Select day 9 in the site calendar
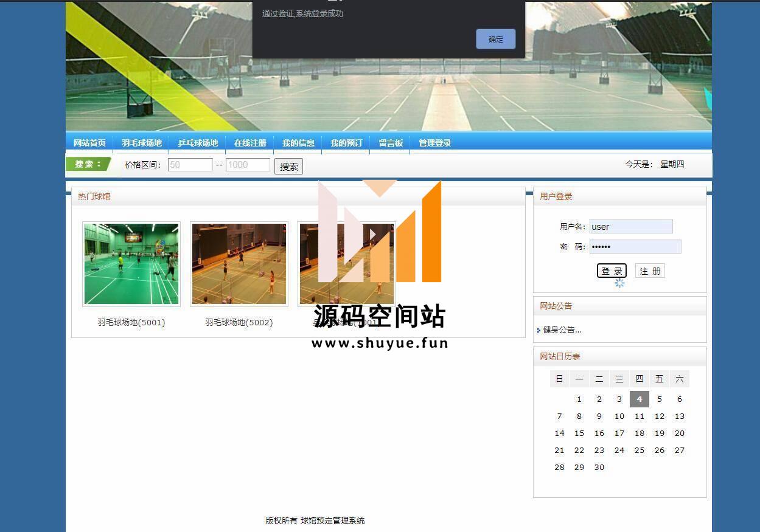The width and height of the screenshot is (760, 532). [x=599, y=416]
